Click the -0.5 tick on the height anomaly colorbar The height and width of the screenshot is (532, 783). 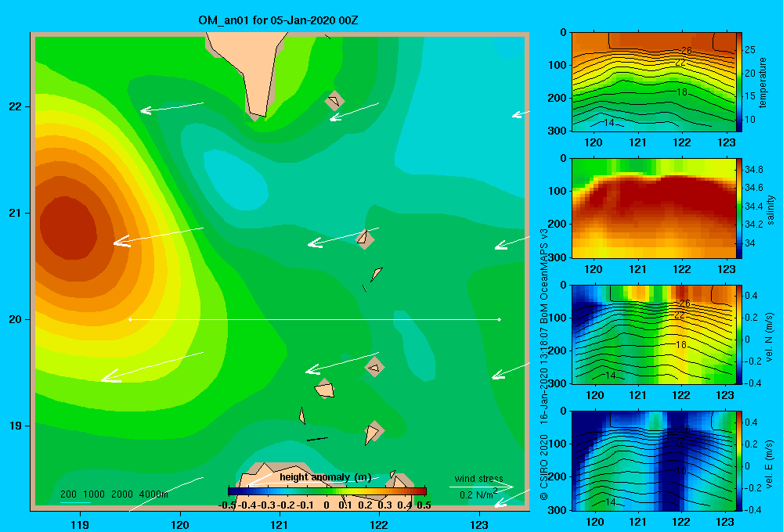[227, 505]
